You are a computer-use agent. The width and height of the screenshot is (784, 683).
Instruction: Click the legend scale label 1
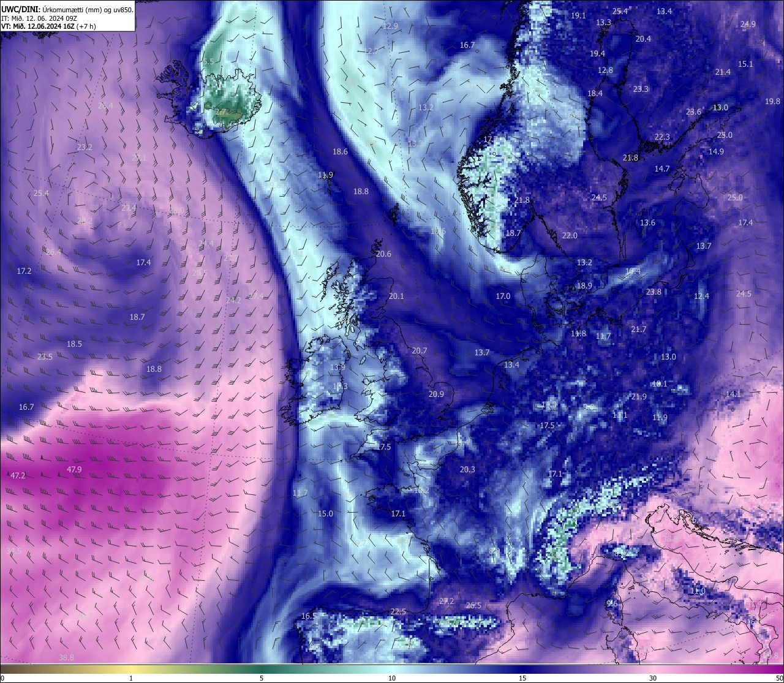[x=131, y=678]
